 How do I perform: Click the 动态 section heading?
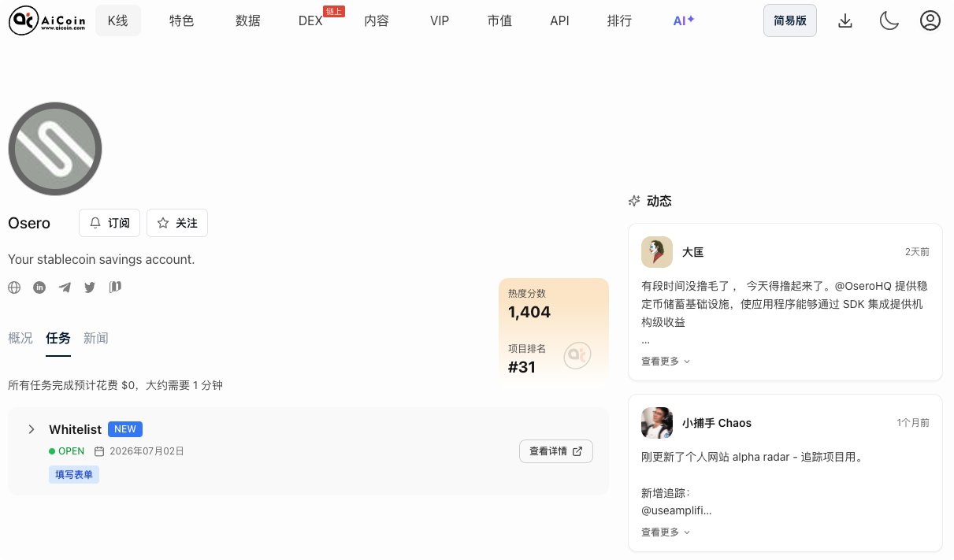coord(659,201)
